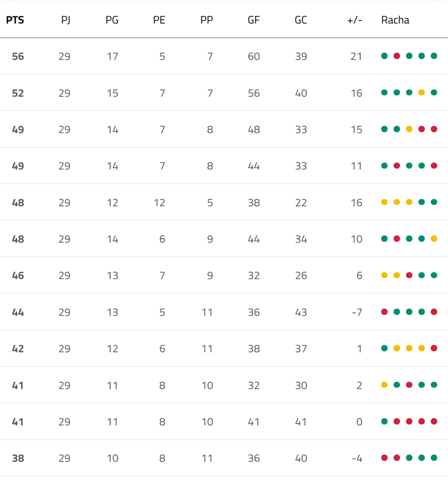The height and width of the screenshot is (494, 448).
Task: Sort by the PTS column header
Action: (x=15, y=20)
